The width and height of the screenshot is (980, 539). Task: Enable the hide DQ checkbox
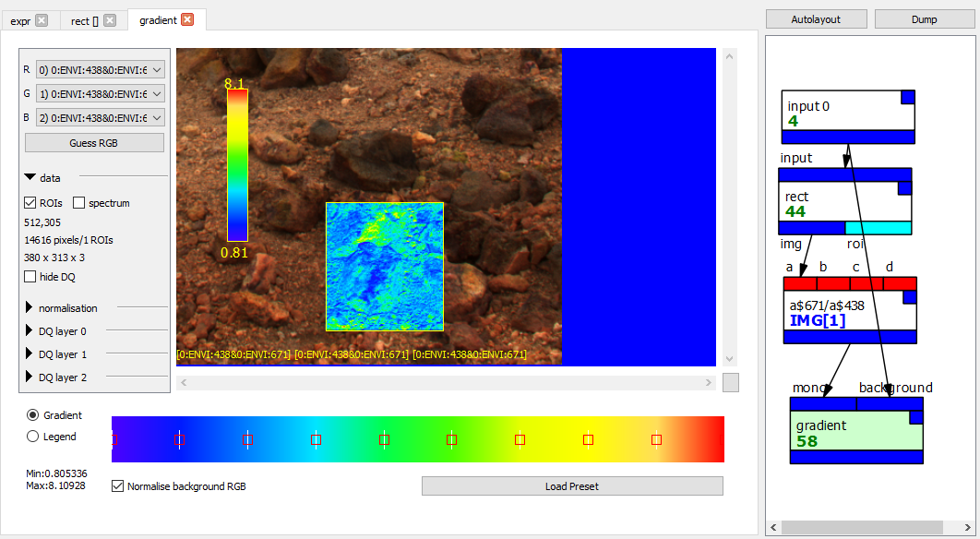point(30,277)
